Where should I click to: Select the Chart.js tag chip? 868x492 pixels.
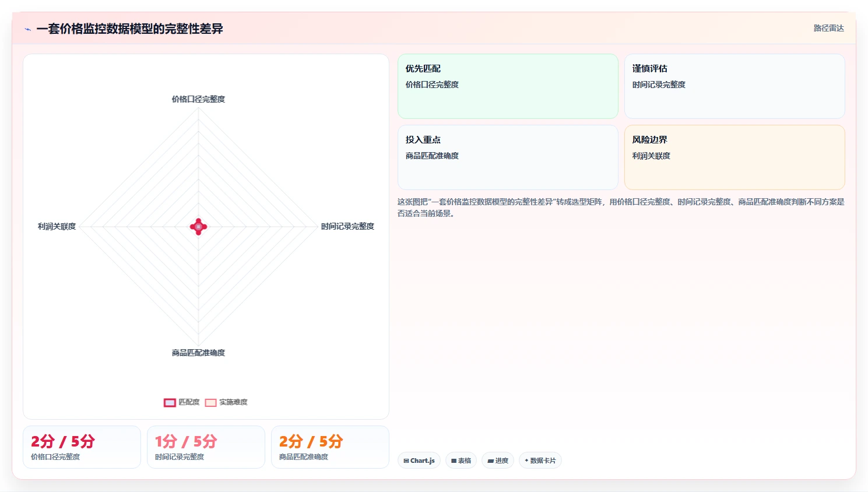[419, 461]
